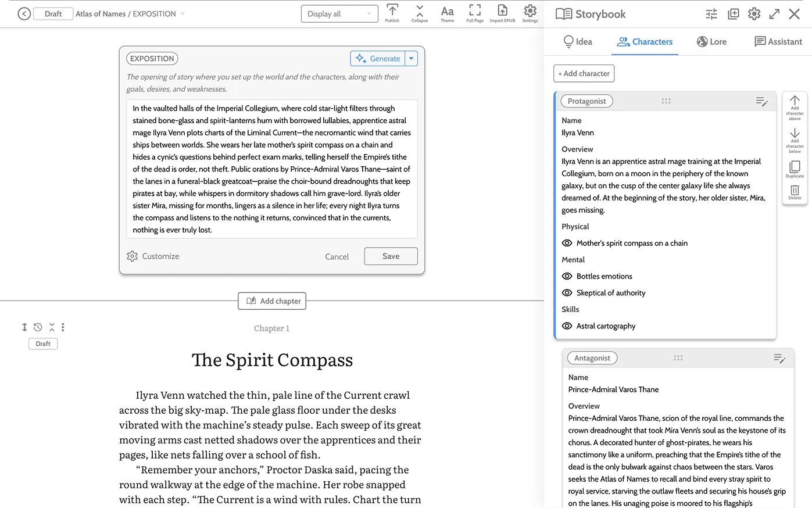Click the Draft status pill near Chapter 1
This screenshot has height=508, width=812.
coord(42,344)
